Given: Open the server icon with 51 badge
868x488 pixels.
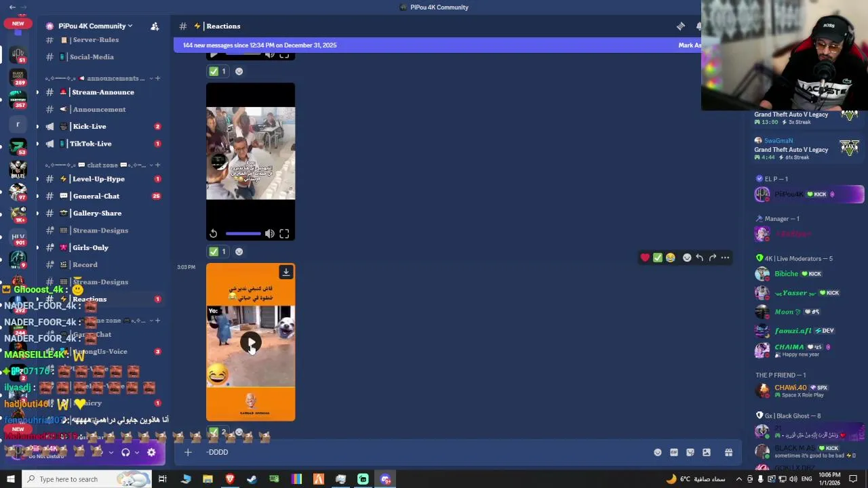Looking at the screenshot, I should coord(18,54).
